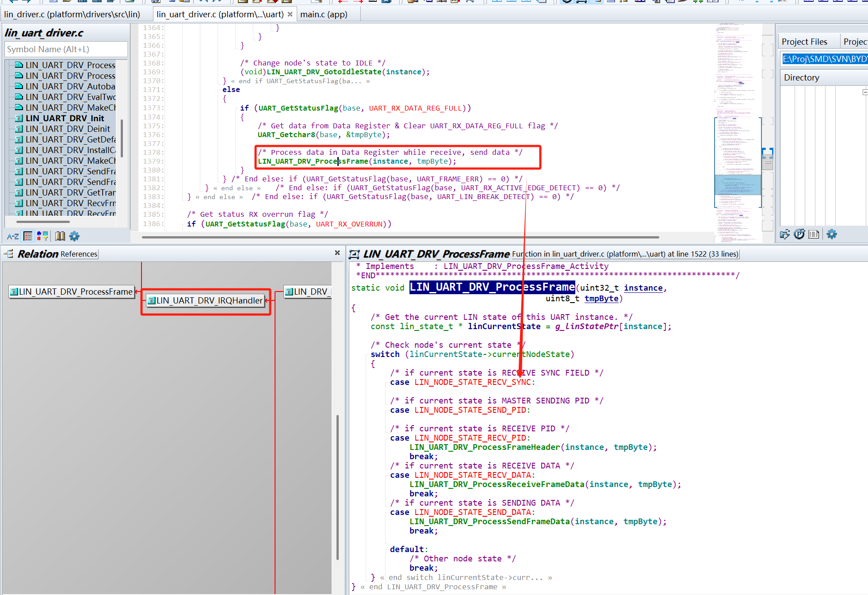The height and width of the screenshot is (595, 868).
Task: Click LIN_UART_DRV_ProcessReceiveFrameData call
Action: point(497,484)
